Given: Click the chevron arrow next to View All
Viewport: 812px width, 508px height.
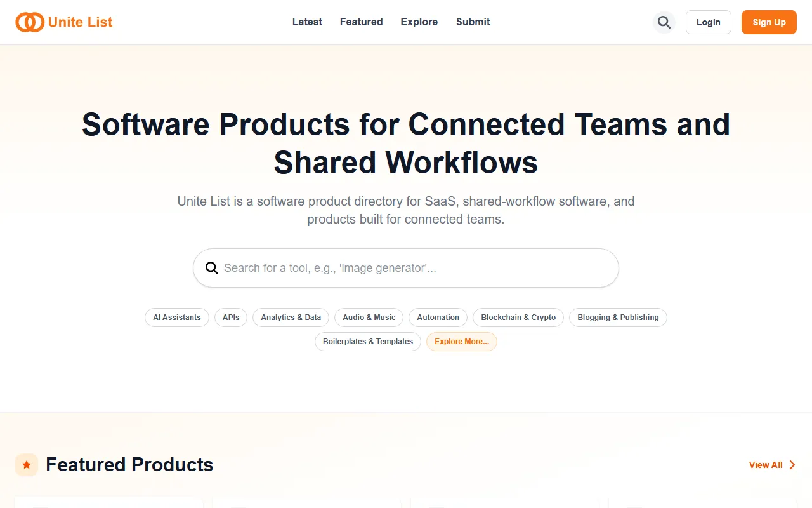Looking at the screenshot, I should tap(792, 465).
